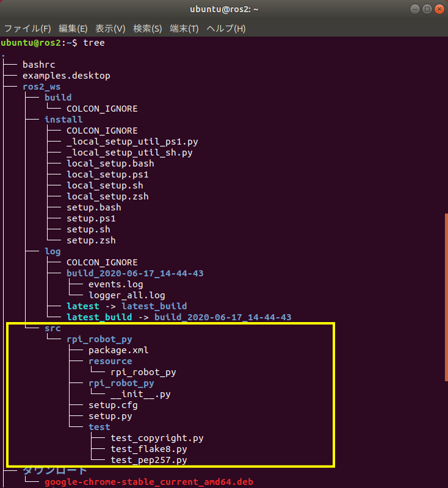Click _local_setup_util_ps1.py

[132, 142]
